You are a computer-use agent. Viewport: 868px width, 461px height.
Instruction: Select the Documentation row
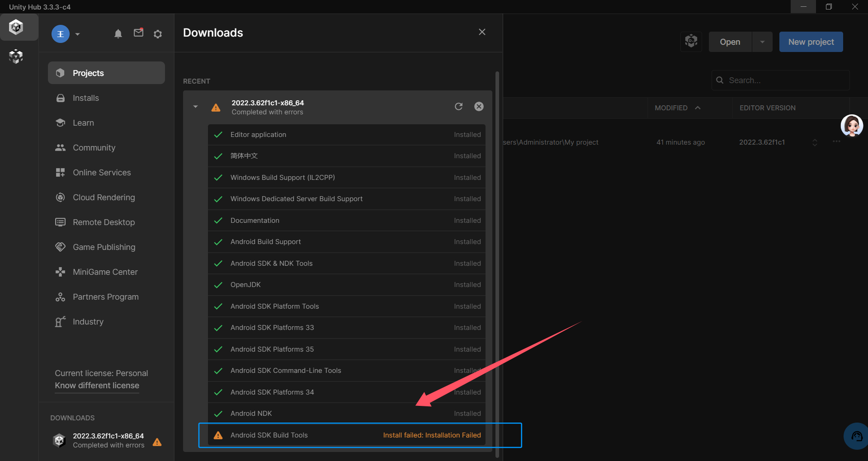(346, 221)
